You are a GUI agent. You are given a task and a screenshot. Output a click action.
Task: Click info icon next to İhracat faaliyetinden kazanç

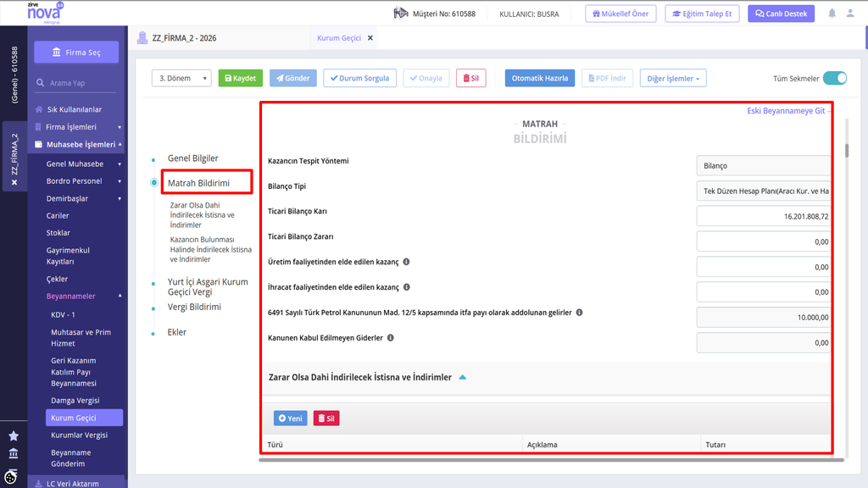[x=407, y=287]
